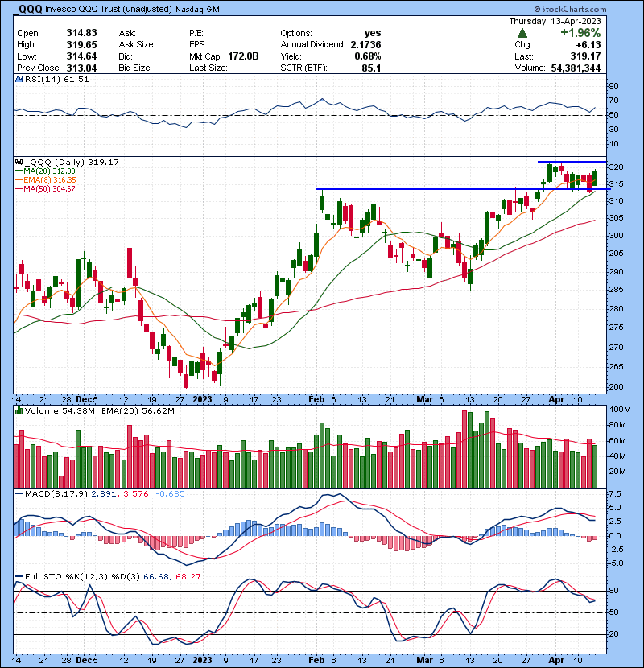
Task: Click the 'Ask Size:' label
Action: [137, 45]
